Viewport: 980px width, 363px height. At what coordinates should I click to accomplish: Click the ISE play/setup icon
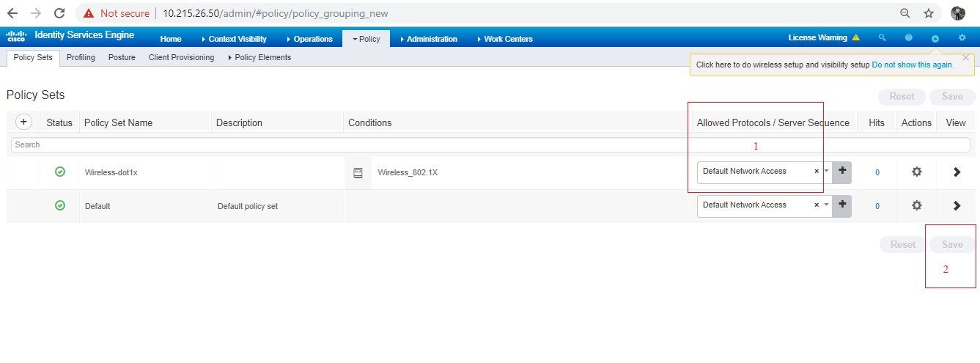935,38
